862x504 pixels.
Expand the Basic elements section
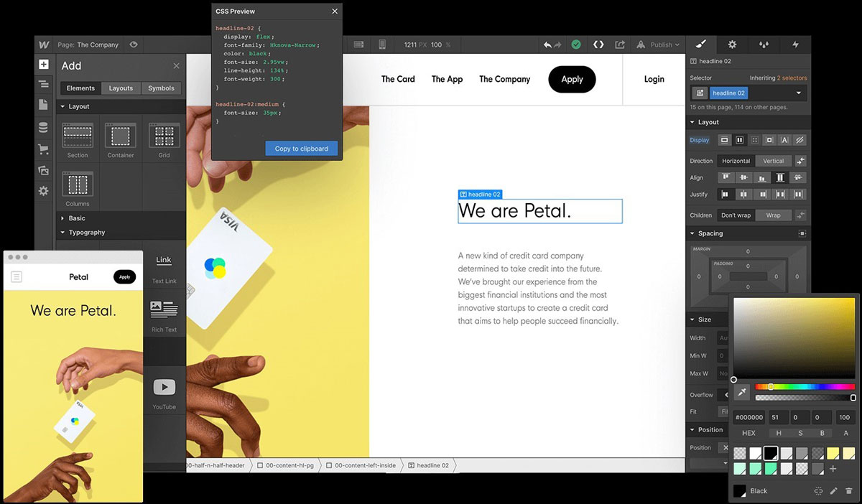pyautogui.click(x=77, y=218)
